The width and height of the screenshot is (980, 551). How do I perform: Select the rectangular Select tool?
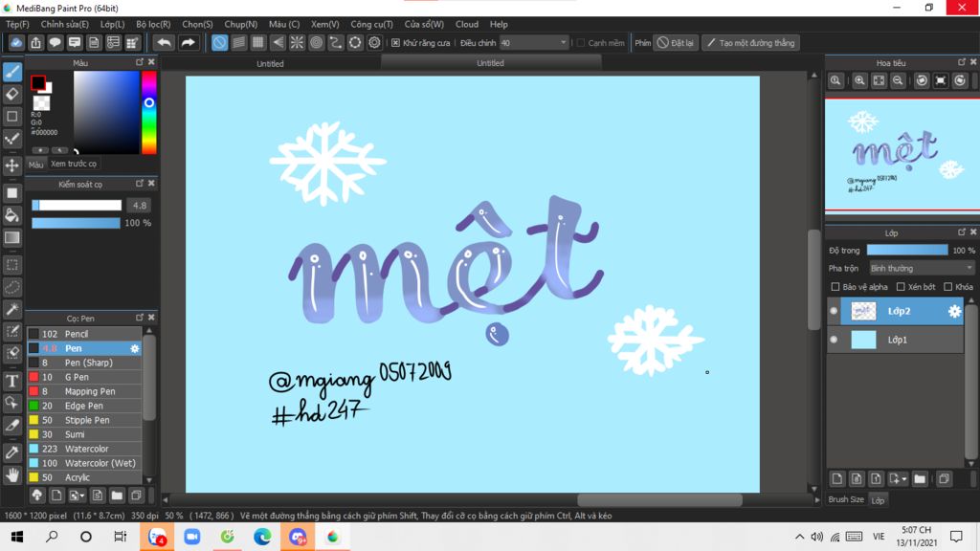click(x=11, y=265)
